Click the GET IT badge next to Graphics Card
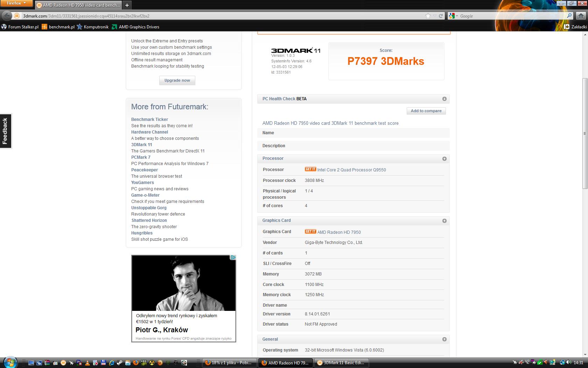Image resolution: width=588 pixels, height=368 pixels. [x=310, y=232]
